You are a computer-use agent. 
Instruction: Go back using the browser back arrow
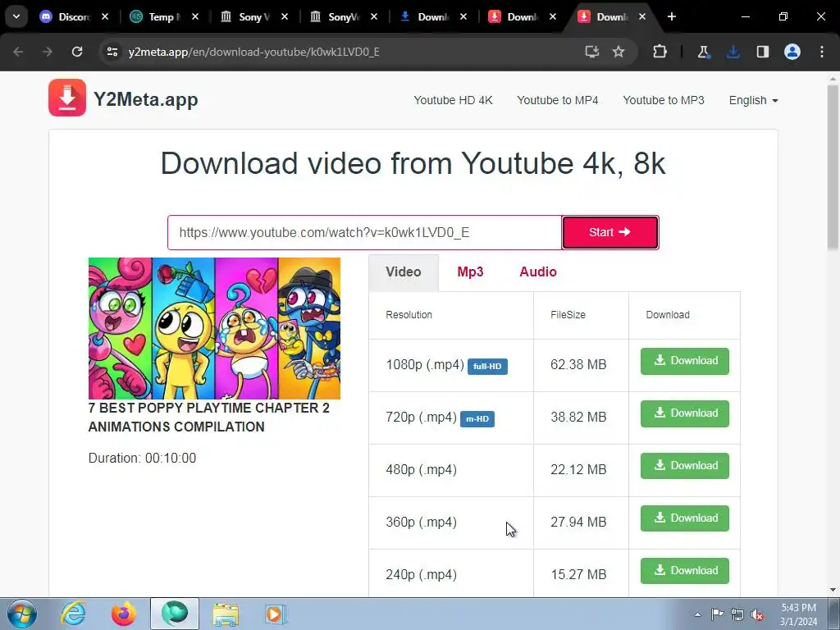point(18,52)
